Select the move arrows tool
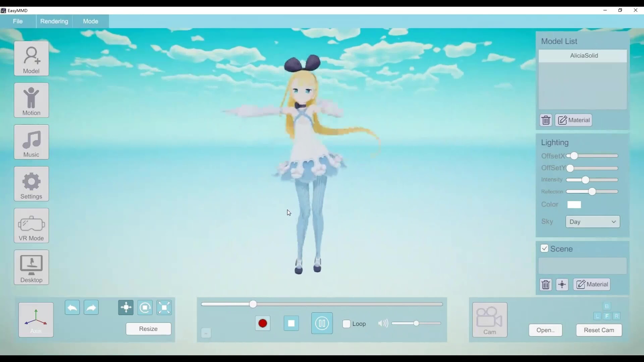 pos(126,308)
